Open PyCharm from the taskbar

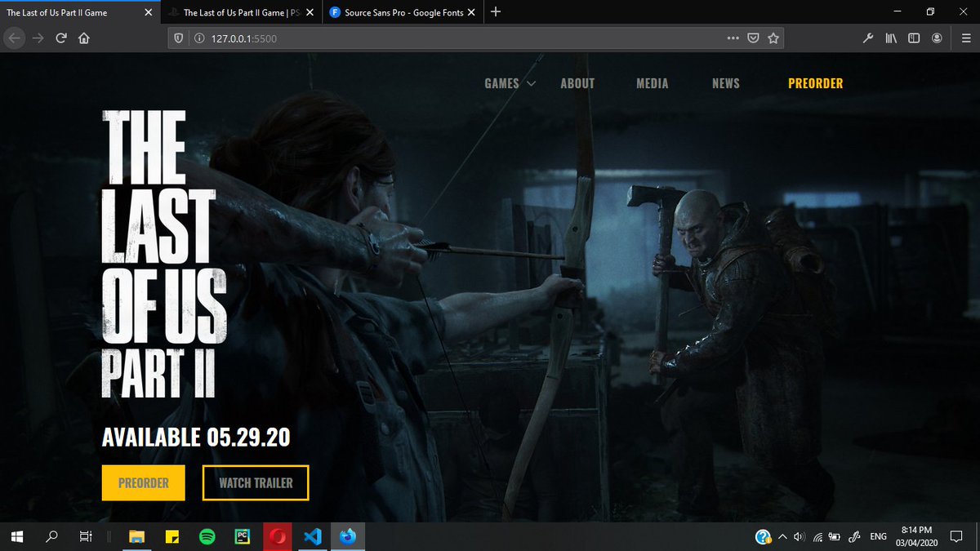[x=243, y=536]
